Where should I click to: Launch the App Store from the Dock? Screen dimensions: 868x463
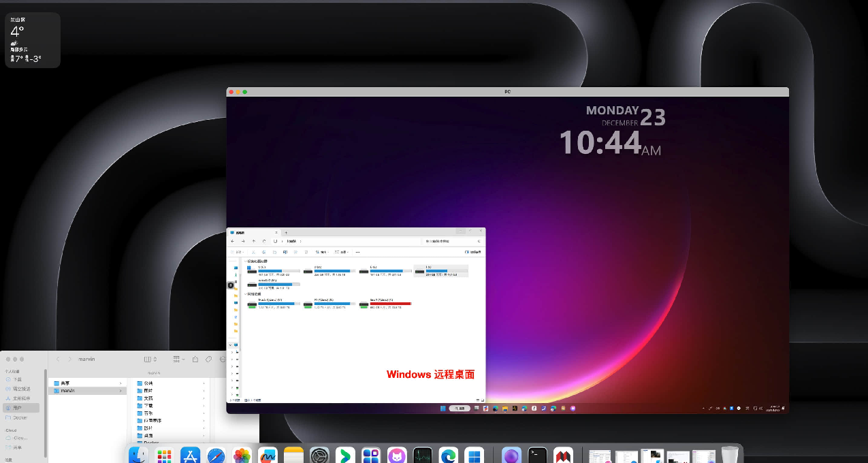click(x=190, y=456)
